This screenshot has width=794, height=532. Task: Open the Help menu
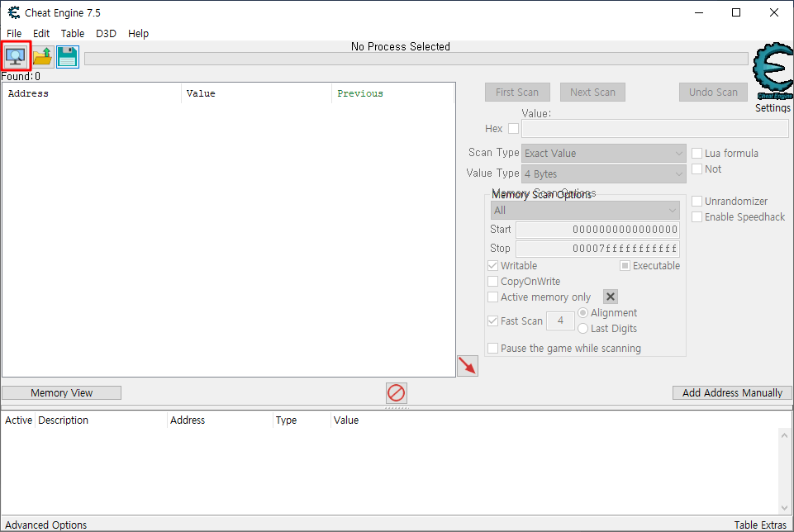tap(138, 33)
